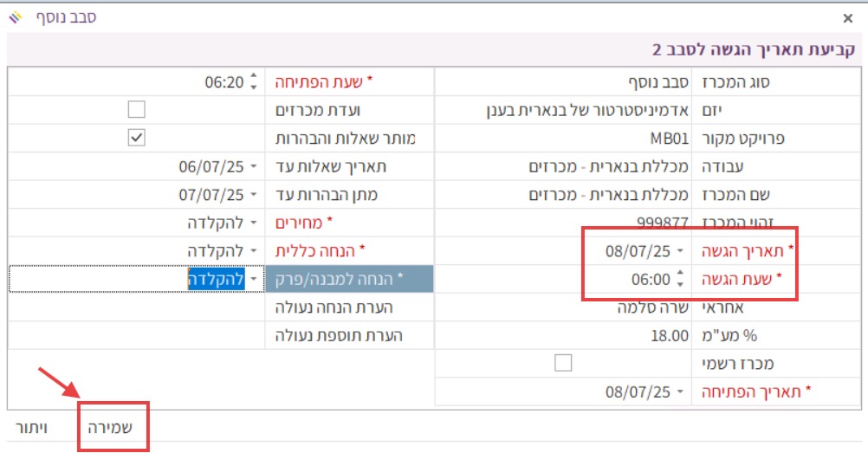Image resolution: width=868 pixels, height=453 pixels.
Task: Increase שעת הפתיחה time with up arrow
Action: coord(253,77)
